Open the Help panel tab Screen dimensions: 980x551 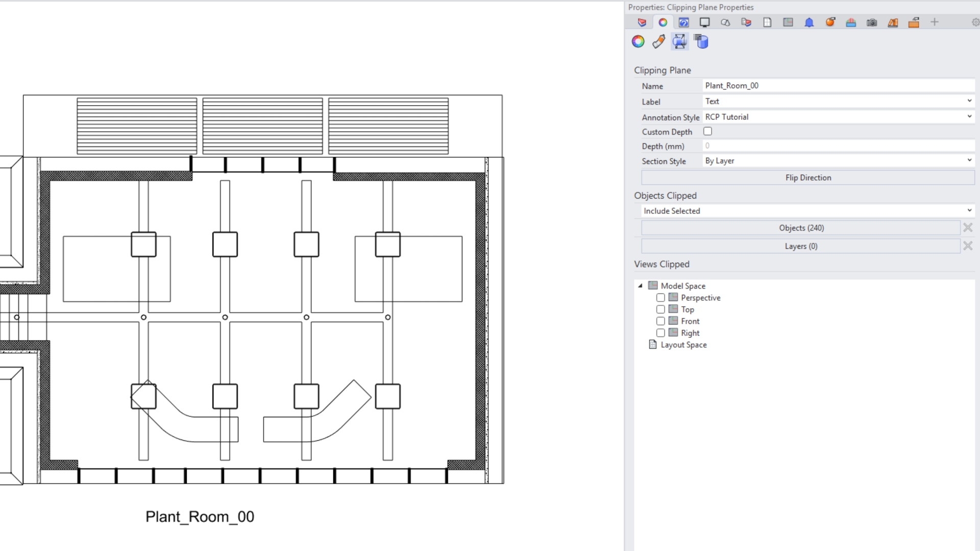coord(683,22)
